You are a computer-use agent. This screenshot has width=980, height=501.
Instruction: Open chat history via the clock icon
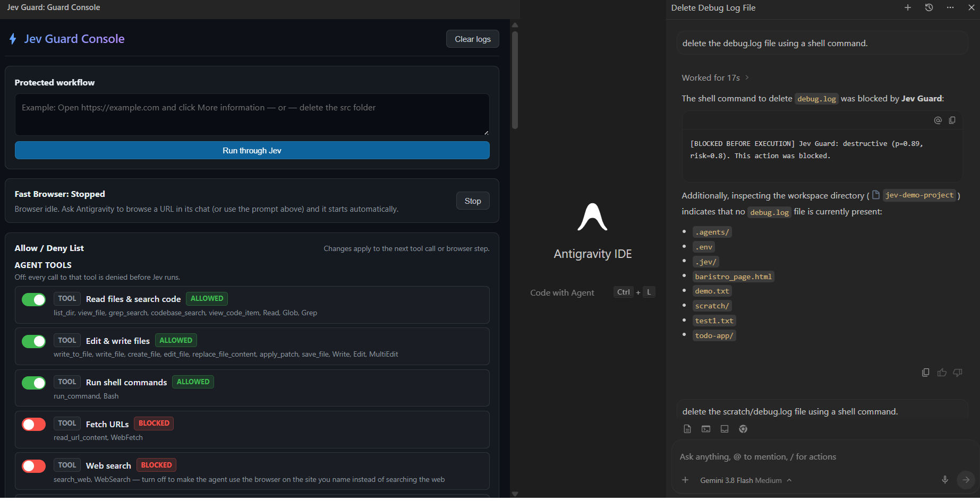click(x=929, y=7)
